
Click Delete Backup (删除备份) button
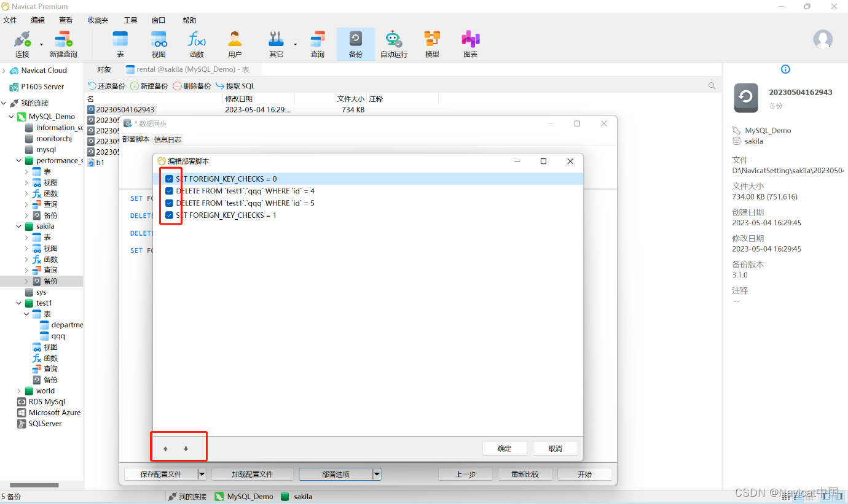(192, 86)
